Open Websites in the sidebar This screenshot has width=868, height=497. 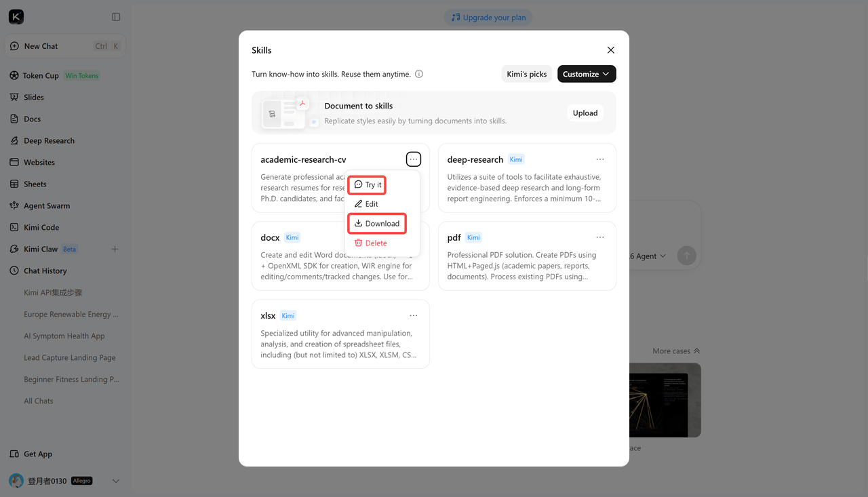point(39,163)
